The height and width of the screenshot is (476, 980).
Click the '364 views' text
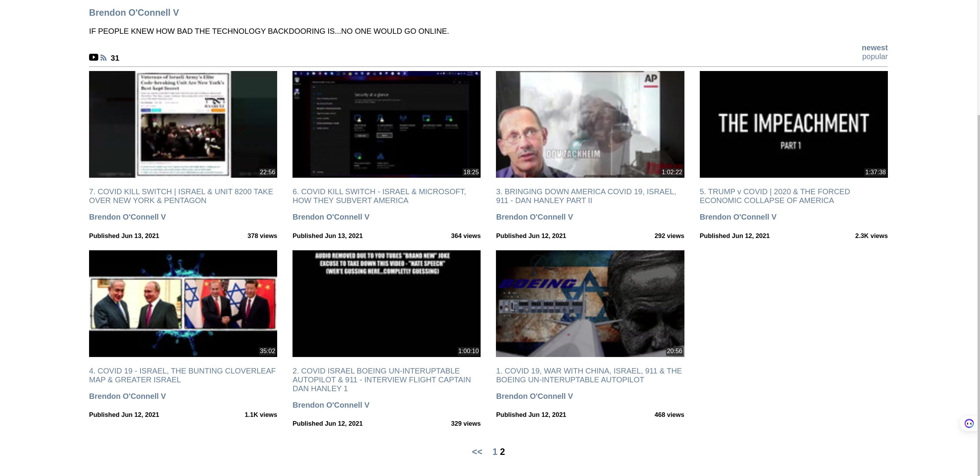coord(466,236)
